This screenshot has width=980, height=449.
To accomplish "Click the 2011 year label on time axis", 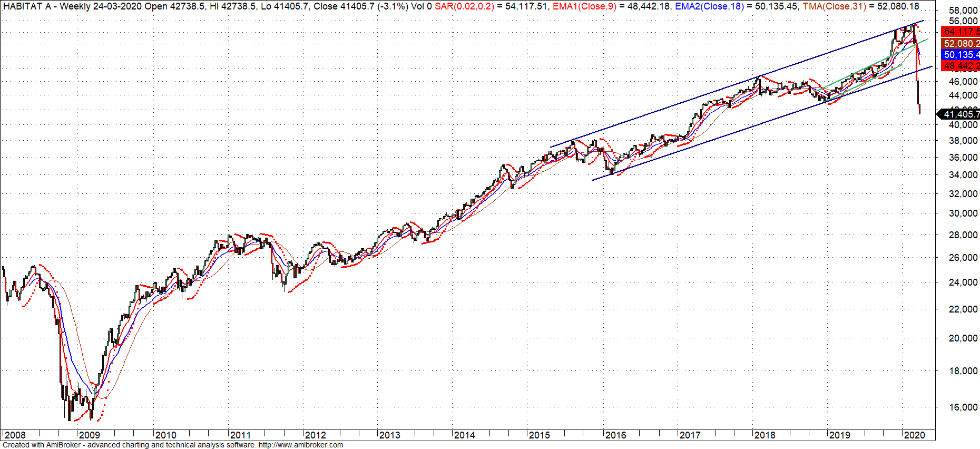I will (240, 435).
